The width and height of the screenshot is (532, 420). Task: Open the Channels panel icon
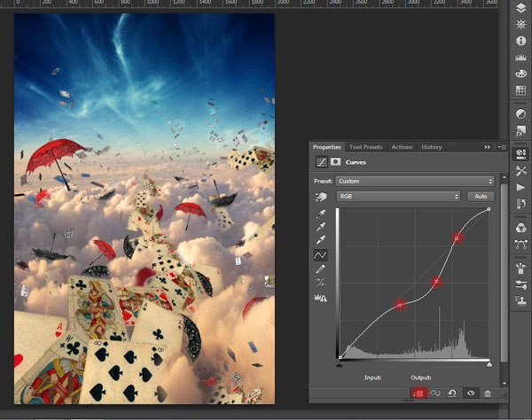520,228
